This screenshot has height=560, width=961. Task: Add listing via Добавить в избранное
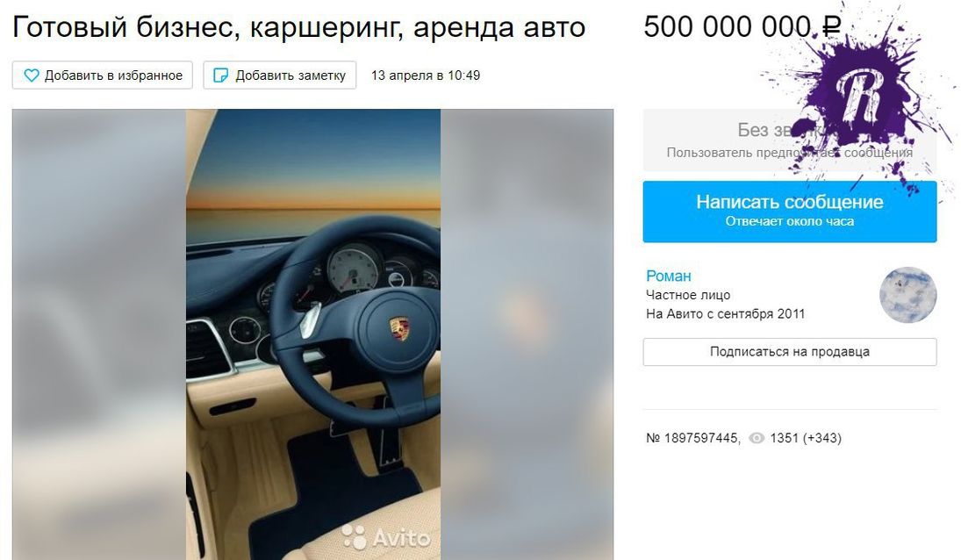click(x=103, y=75)
